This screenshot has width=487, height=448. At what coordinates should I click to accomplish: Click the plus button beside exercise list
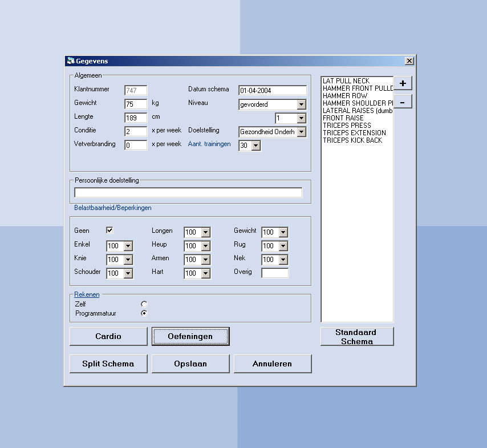tap(403, 83)
